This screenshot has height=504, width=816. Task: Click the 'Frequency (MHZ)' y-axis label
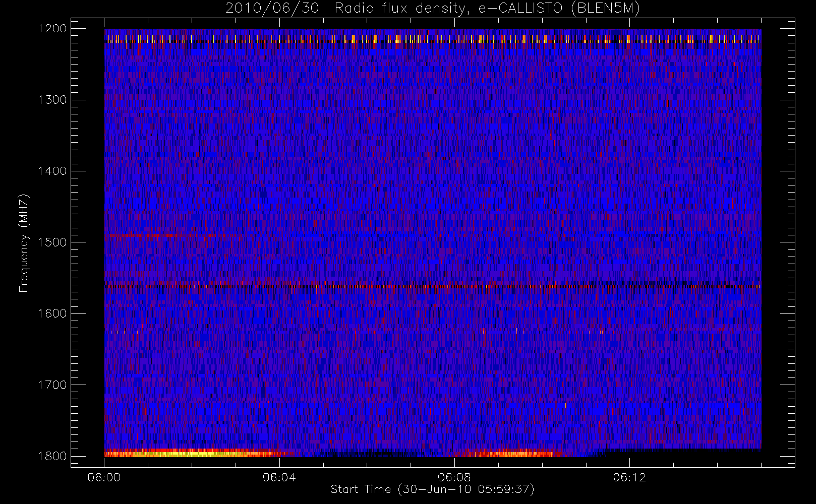click(x=24, y=243)
